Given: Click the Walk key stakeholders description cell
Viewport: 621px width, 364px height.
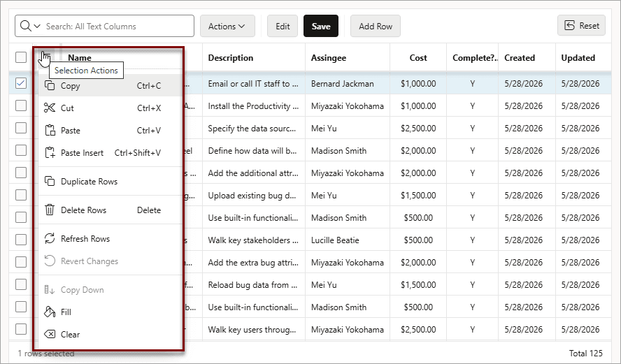Looking at the screenshot, I should [253, 240].
